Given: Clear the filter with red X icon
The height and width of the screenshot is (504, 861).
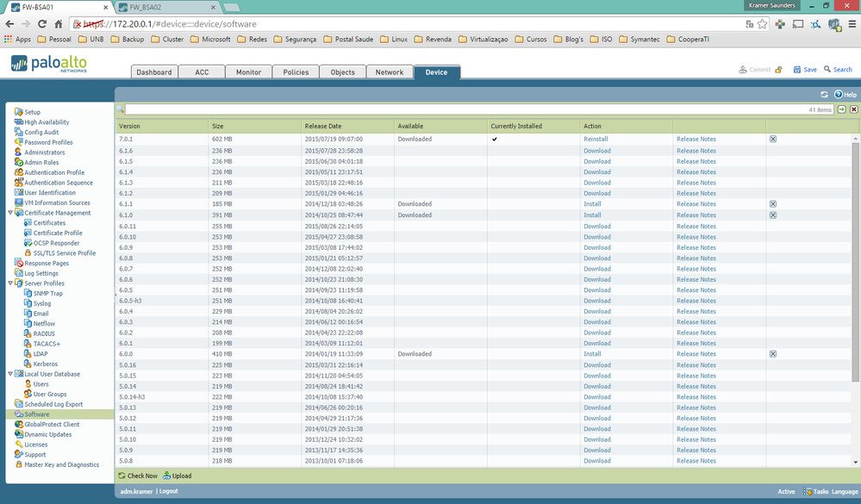Looking at the screenshot, I should click(853, 109).
